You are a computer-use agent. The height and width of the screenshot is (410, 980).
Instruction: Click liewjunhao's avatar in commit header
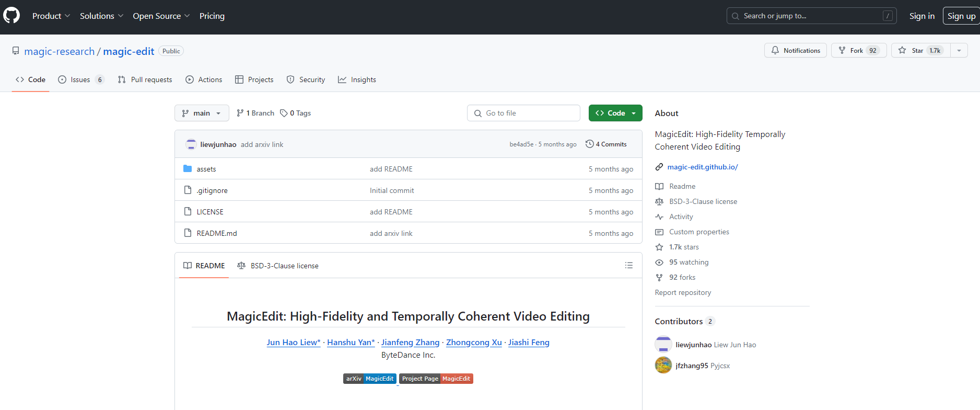pyautogui.click(x=191, y=144)
